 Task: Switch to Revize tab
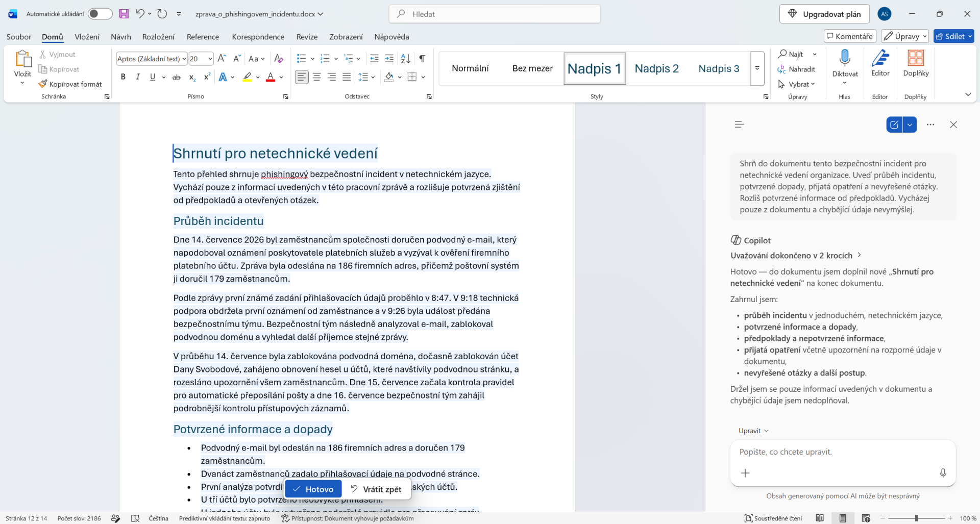307,37
